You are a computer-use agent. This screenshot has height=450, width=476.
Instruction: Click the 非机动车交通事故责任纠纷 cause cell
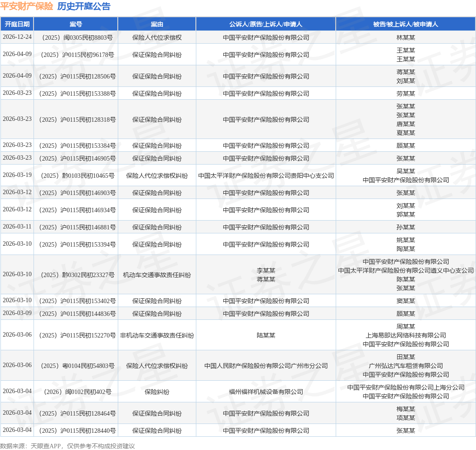pyautogui.click(x=157, y=336)
